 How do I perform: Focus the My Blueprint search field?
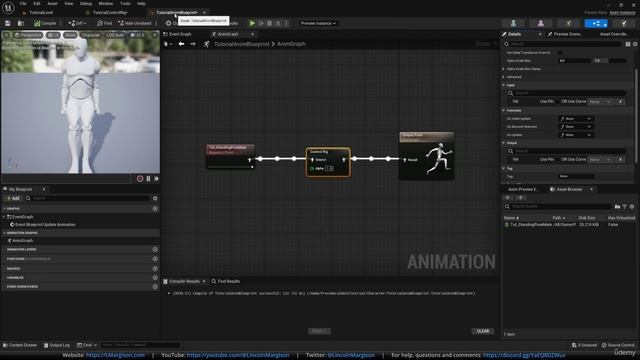(x=90, y=198)
